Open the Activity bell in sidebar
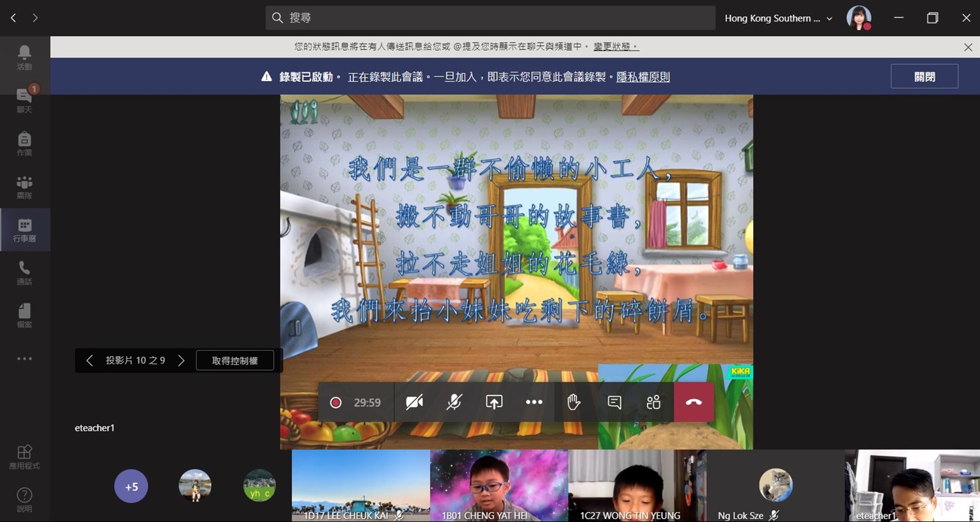980x522 pixels. click(x=24, y=57)
